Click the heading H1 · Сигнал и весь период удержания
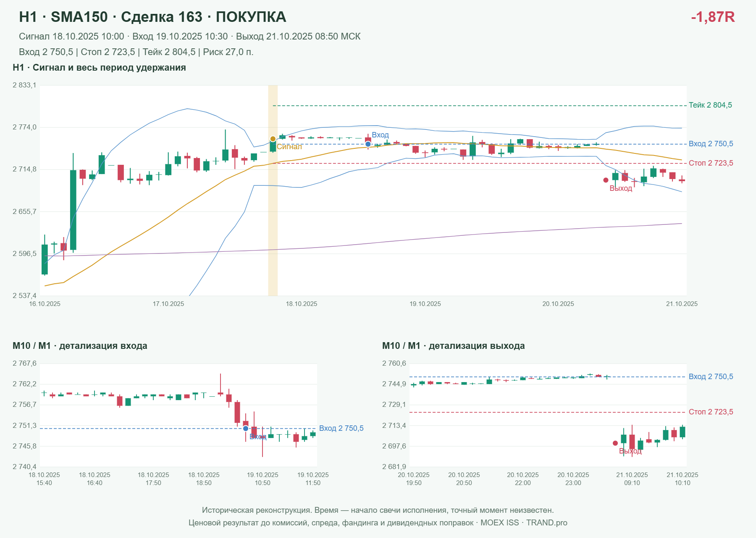The image size is (756, 538). (99, 68)
